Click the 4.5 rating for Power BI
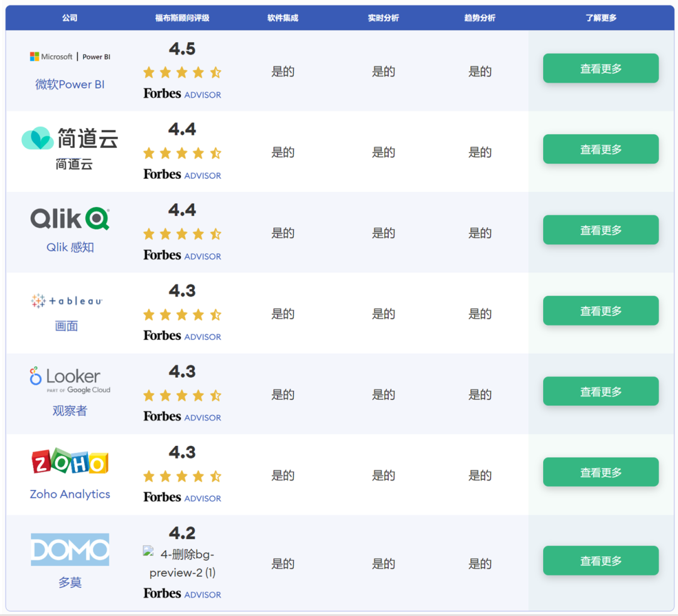Screen dimensions: 678x616 (182, 49)
